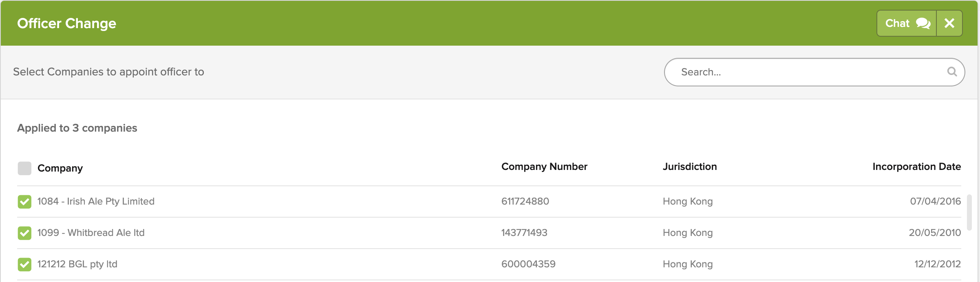Click company number 143771493
This screenshot has width=980, height=282.
coord(524,233)
